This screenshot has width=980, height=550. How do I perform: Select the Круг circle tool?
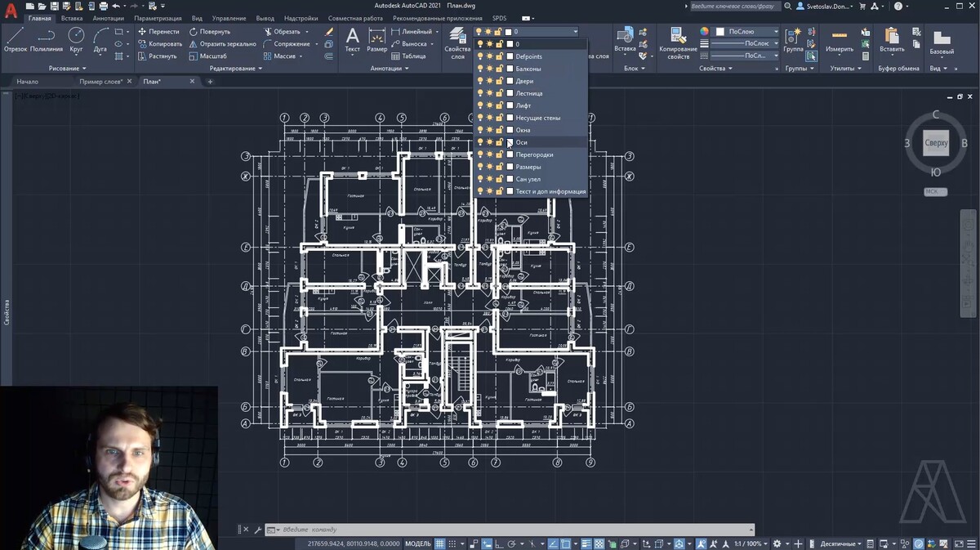(76, 39)
